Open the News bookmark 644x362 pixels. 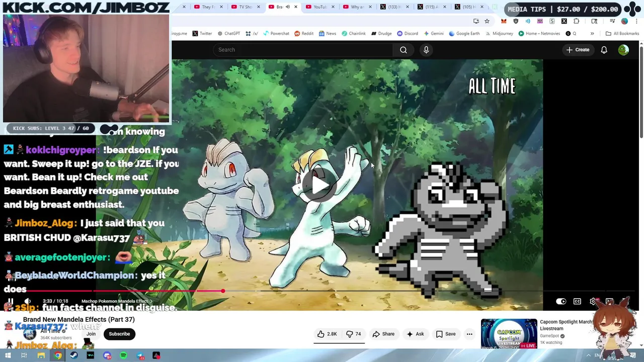(327, 34)
